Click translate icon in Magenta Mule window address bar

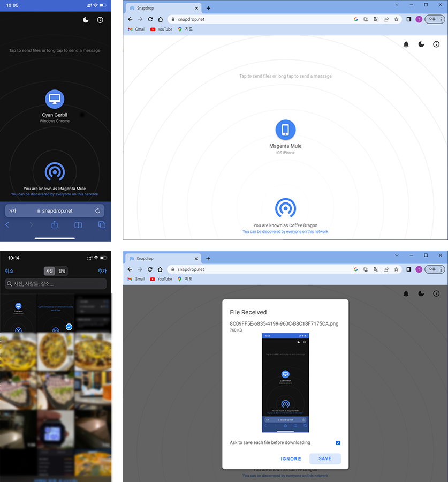376,19
